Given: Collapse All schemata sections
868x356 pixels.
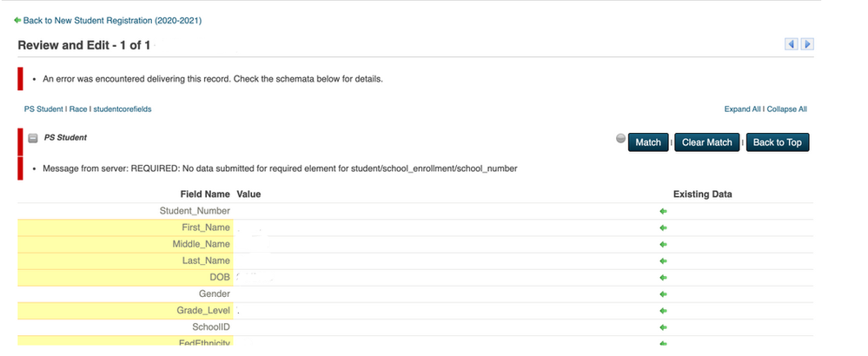Looking at the screenshot, I should (786, 109).
